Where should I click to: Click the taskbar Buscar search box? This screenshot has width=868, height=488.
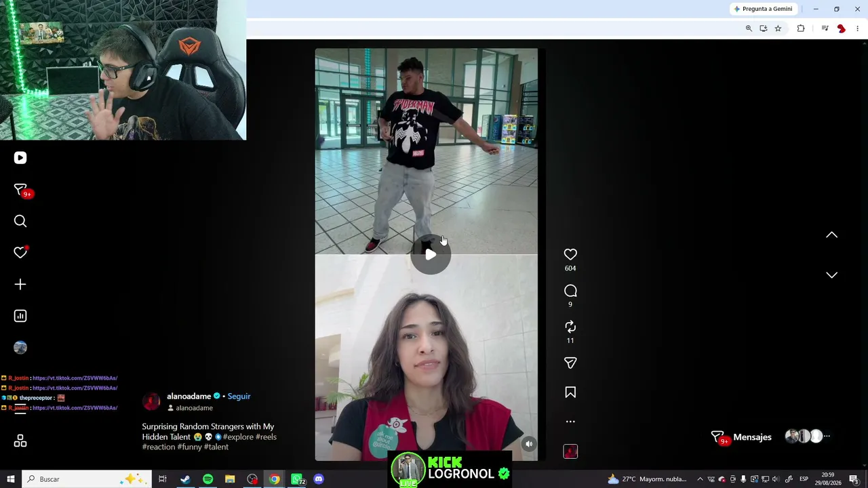coord(88,479)
